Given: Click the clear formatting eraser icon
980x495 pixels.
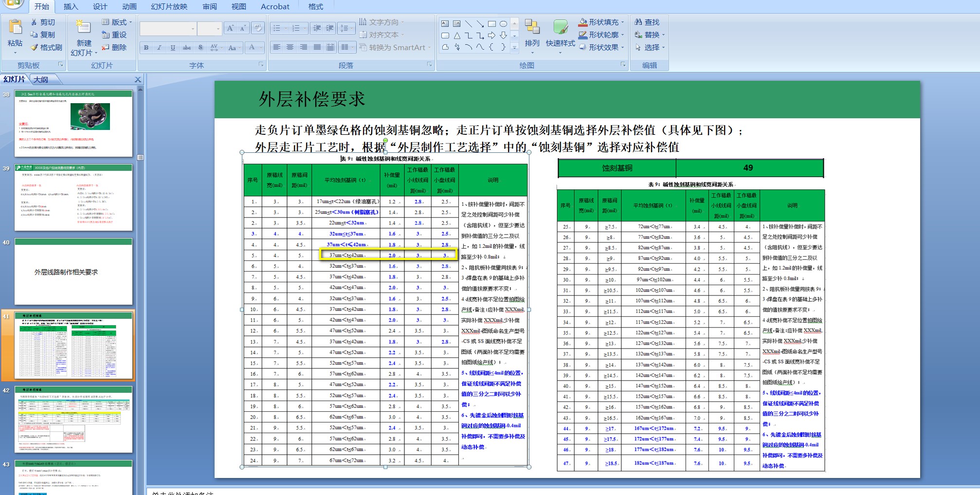Looking at the screenshot, I should coord(258,28).
